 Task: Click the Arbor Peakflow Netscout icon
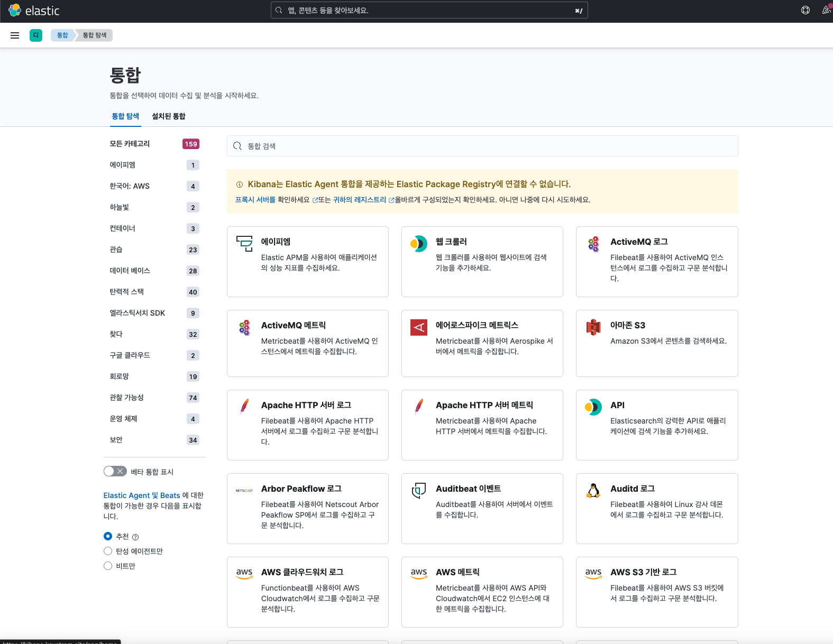point(244,491)
